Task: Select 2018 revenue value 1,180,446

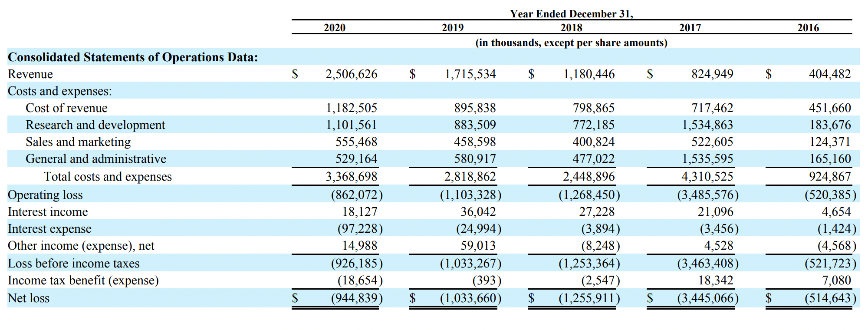Action: coord(589,74)
